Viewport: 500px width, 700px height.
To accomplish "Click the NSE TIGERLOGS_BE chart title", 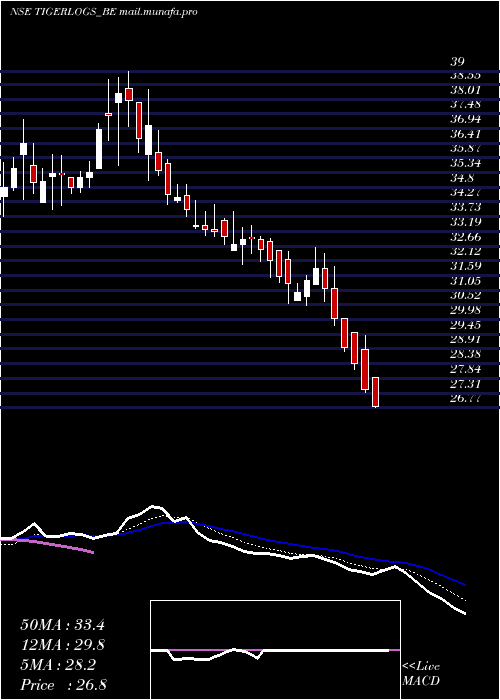I will pyautogui.click(x=104, y=12).
